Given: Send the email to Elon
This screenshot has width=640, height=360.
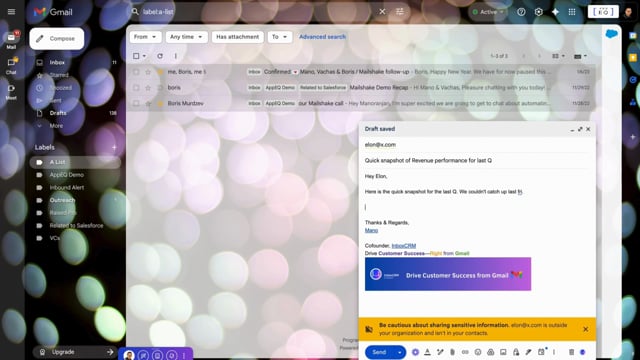Looking at the screenshot, I should (x=379, y=352).
